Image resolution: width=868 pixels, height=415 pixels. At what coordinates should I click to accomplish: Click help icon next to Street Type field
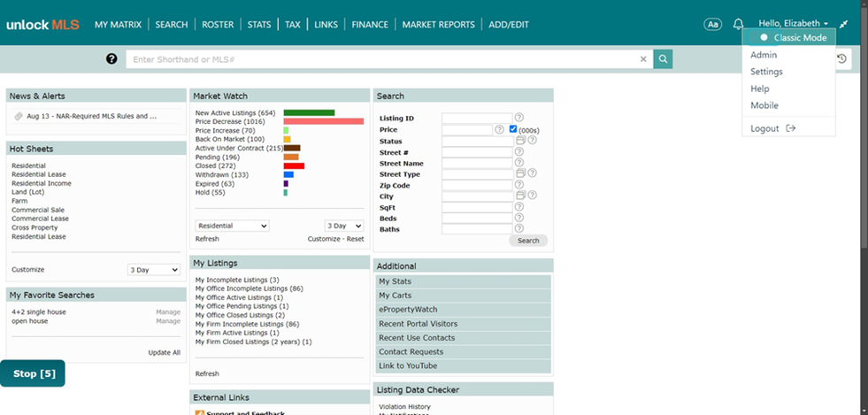pyautogui.click(x=532, y=173)
